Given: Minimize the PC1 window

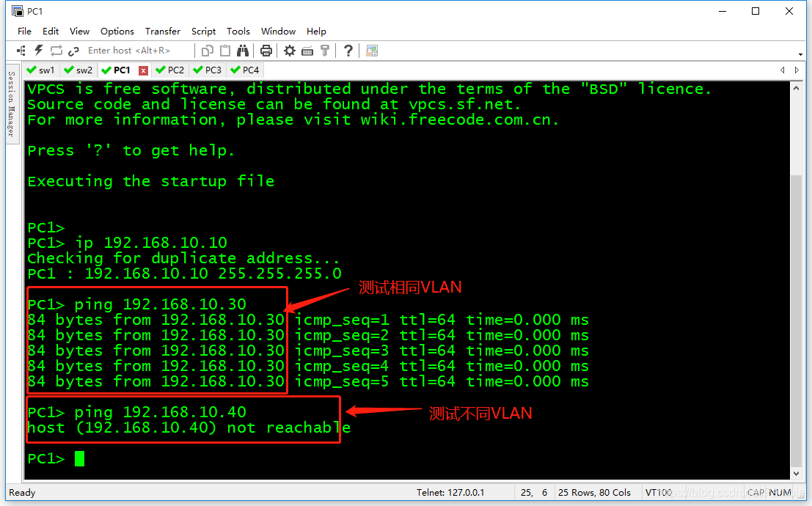Looking at the screenshot, I should point(723,12).
